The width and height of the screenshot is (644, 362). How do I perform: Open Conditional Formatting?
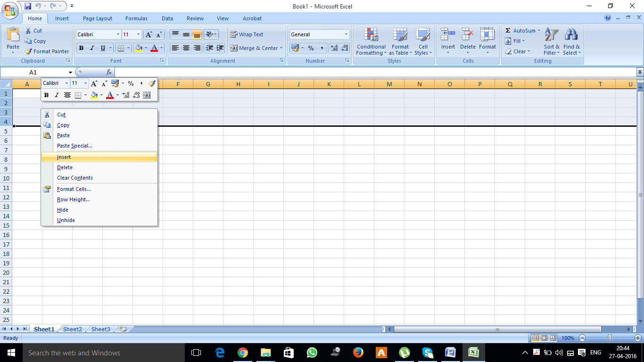pos(371,41)
